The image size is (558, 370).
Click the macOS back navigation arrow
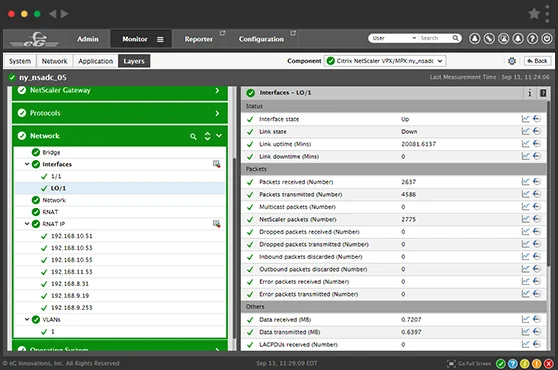pyautogui.click(x=52, y=14)
